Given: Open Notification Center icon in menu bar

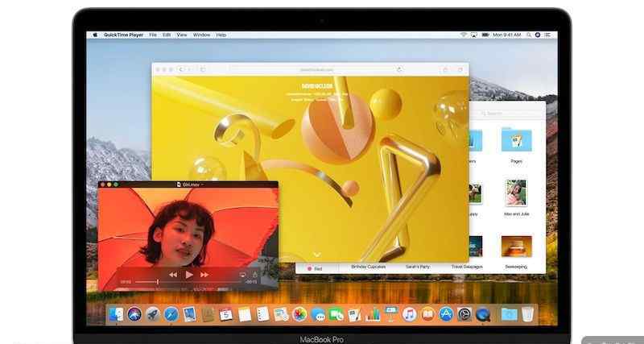Looking at the screenshot, I should 547,35.
